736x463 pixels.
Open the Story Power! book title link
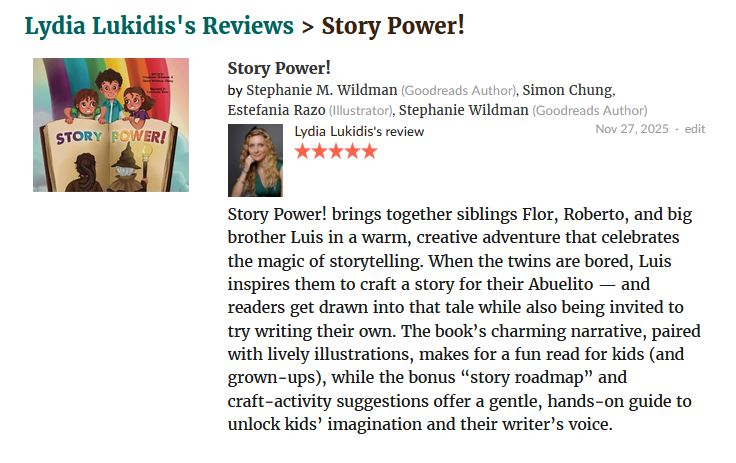[x=265, y=69]
